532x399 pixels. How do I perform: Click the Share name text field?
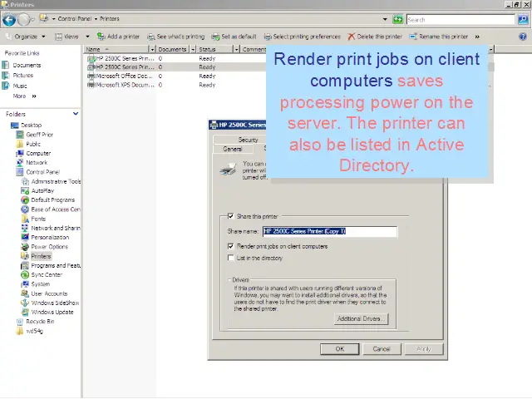pyautogui.click(x=330, y=231)
